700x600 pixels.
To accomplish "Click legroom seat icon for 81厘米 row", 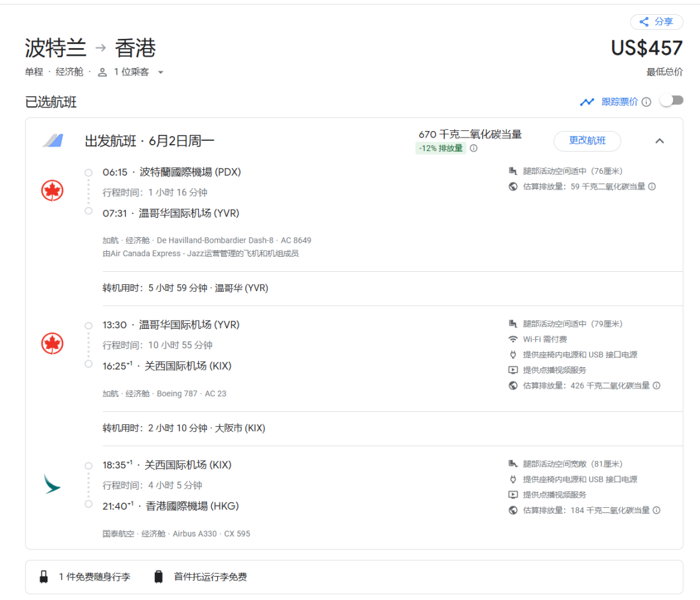I will [513, 464].
